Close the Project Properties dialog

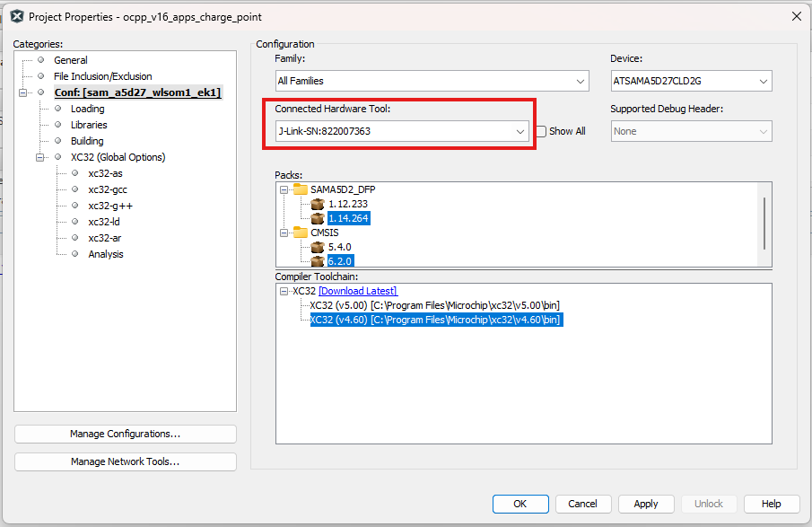coord(797,16)
